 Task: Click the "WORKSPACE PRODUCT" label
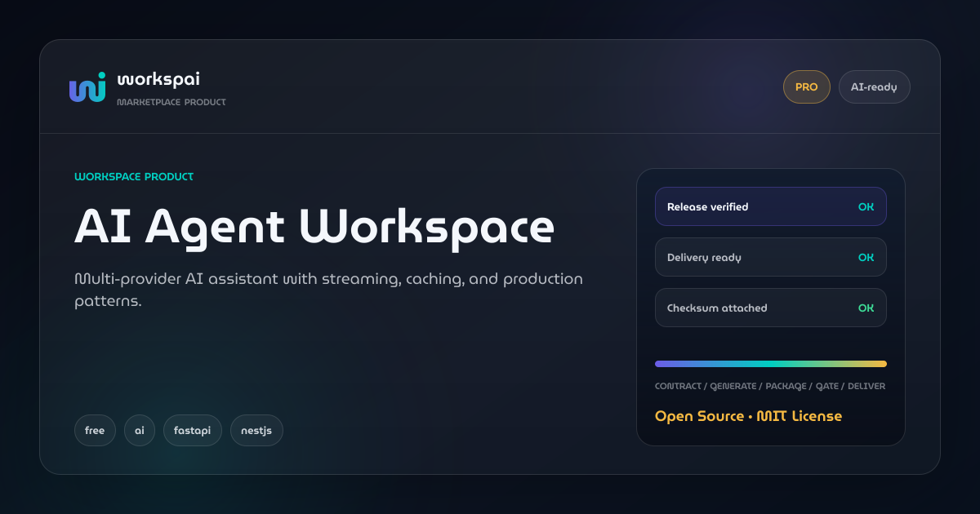tap(134, 176)
